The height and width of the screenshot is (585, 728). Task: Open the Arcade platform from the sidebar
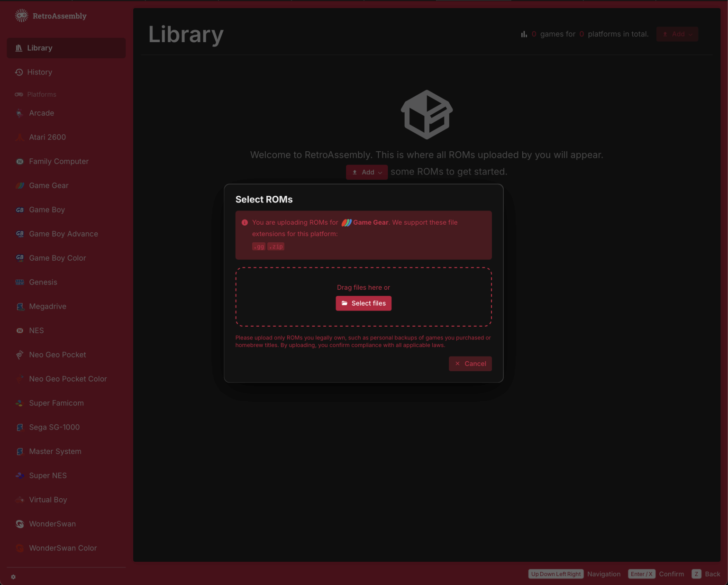pos(41,113)
